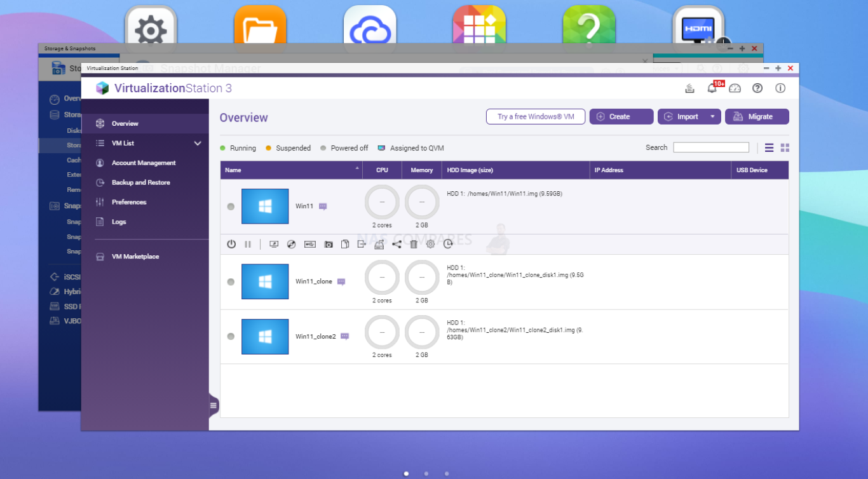
Task: Click the USB device icon for Win11
Action: (309, 244)
